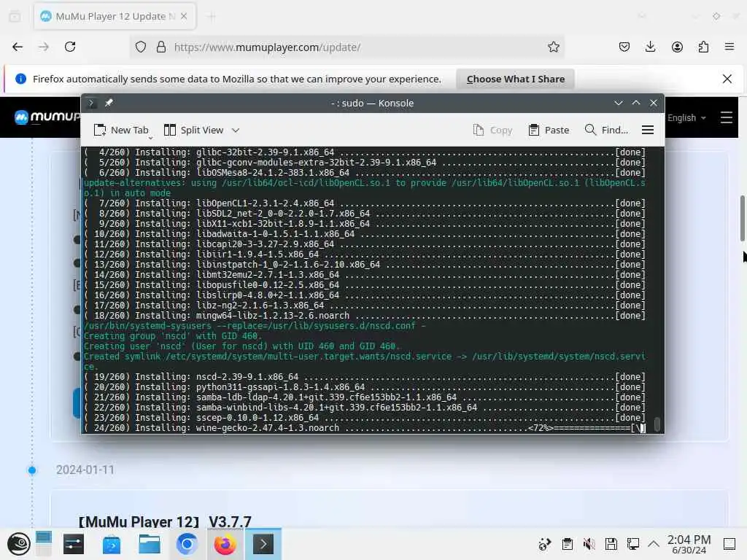Open Firefox downloads panel
The height and width of the screenshot is (560, 747).
click(650, 47)
